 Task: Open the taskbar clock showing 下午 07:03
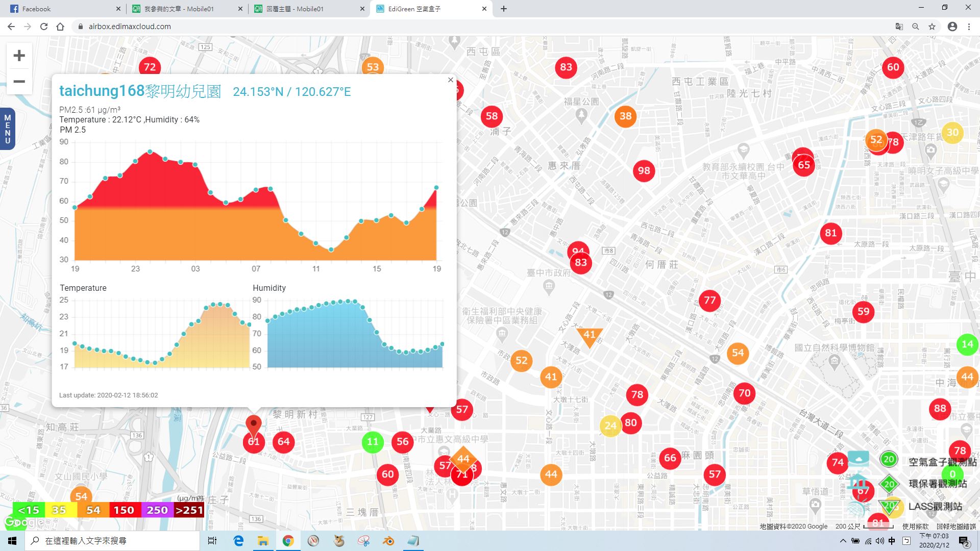[934, 541]
